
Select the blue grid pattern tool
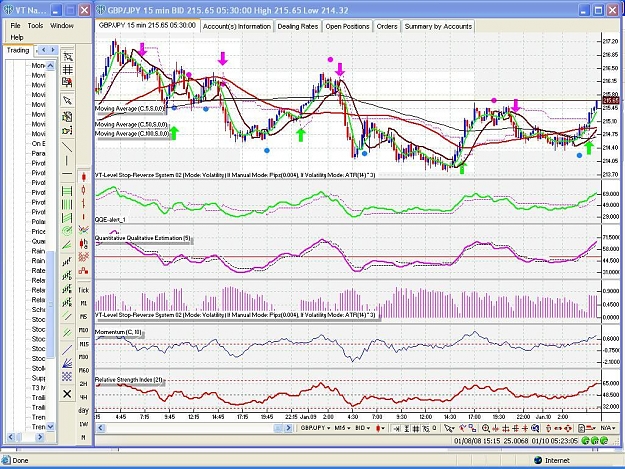coord(67,377)
